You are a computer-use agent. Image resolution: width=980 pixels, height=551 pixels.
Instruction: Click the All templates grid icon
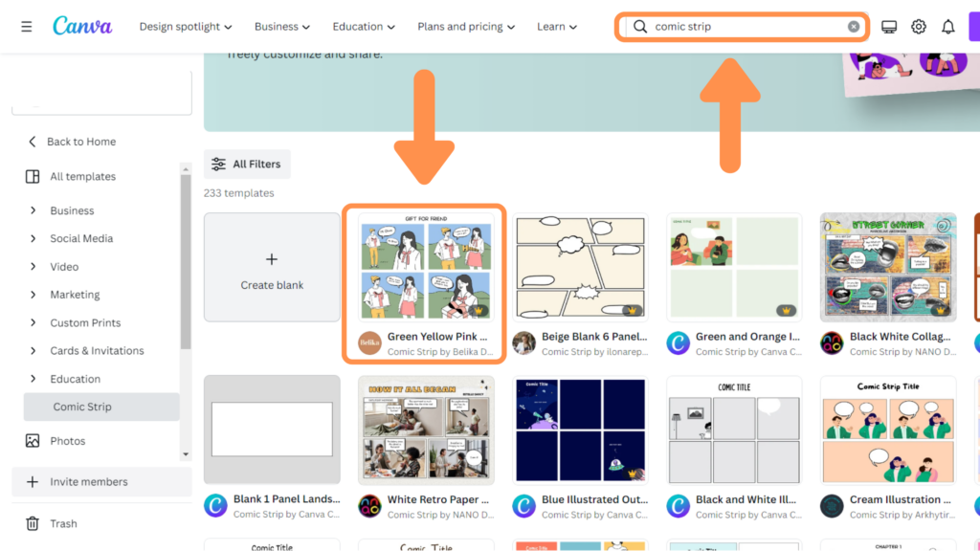(33, 177)
